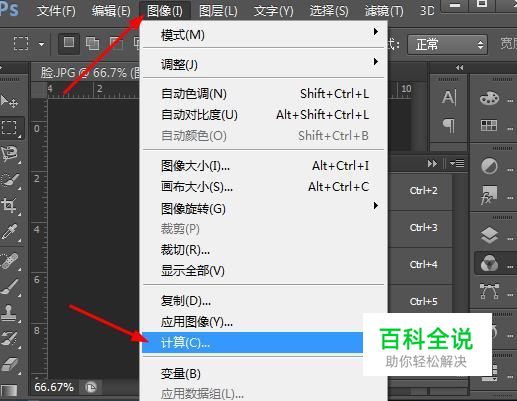Open the Paths panel icon
The height and width of the screenshot is (401, 517).
(489, 291)
